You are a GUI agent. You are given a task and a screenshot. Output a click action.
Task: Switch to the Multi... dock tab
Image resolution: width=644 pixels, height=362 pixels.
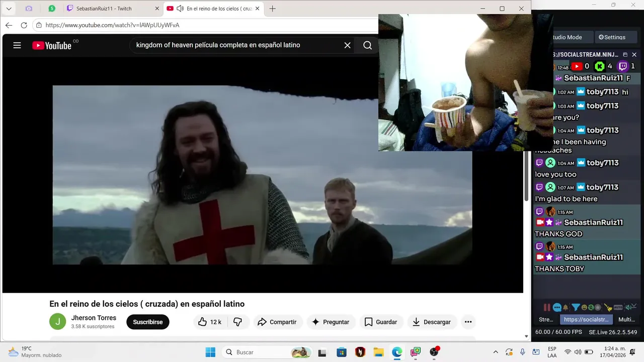click(626, 319)
